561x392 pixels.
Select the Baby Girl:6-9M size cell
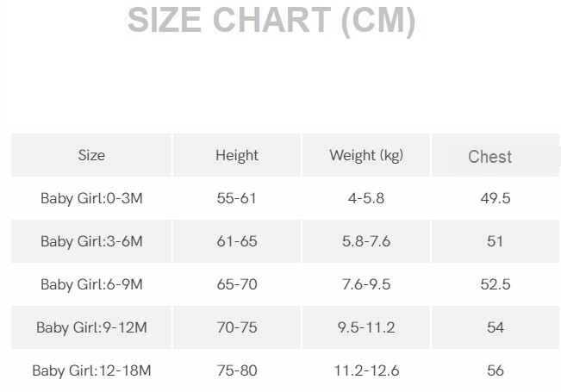[91, 284]
